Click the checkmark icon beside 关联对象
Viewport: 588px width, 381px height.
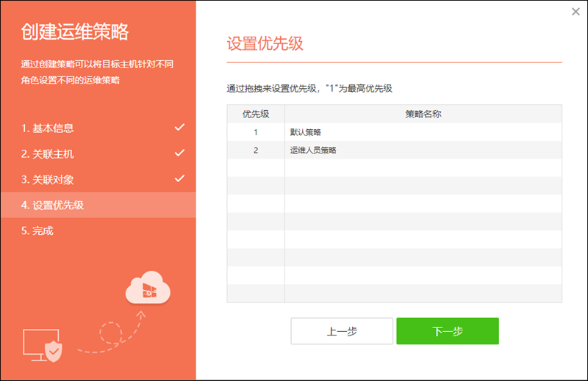coord(179,179)
